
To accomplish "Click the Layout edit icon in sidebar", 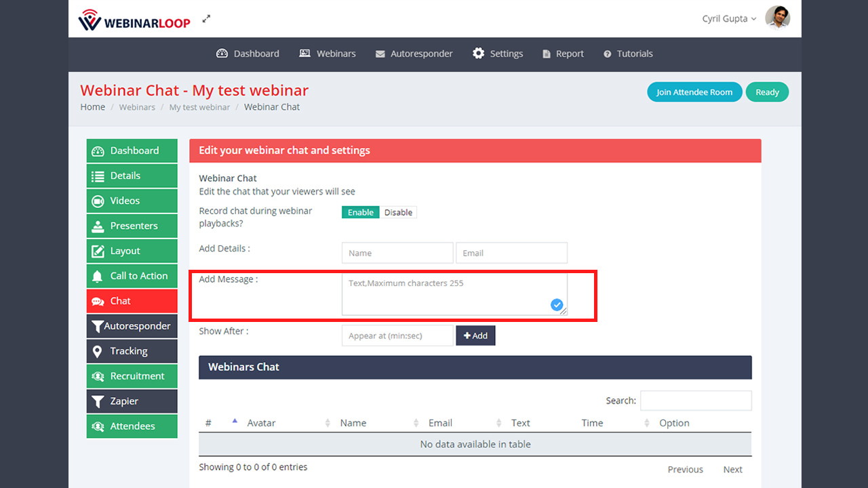I will [x=98, y=251].
